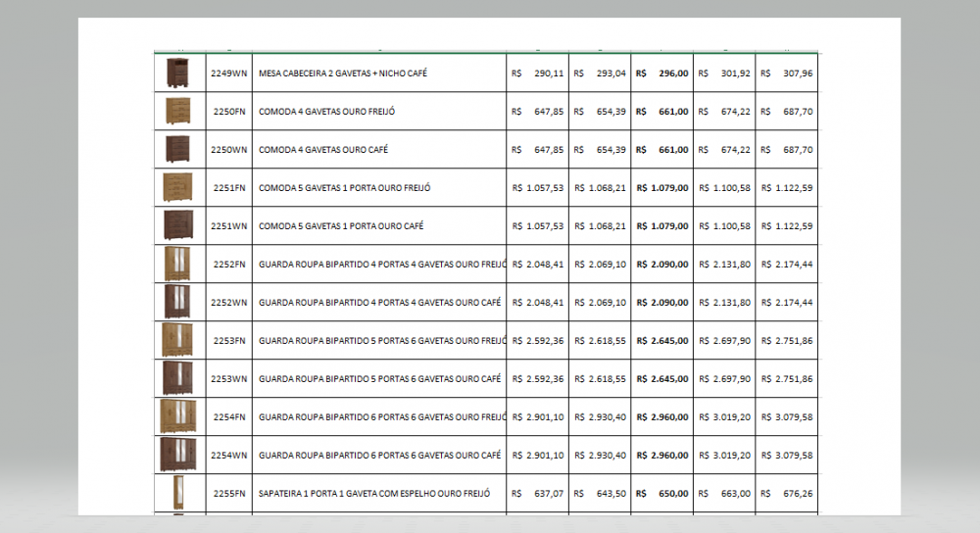Select the price cell R$ 307,96
The image size is (980, 533).
[786, 73]
